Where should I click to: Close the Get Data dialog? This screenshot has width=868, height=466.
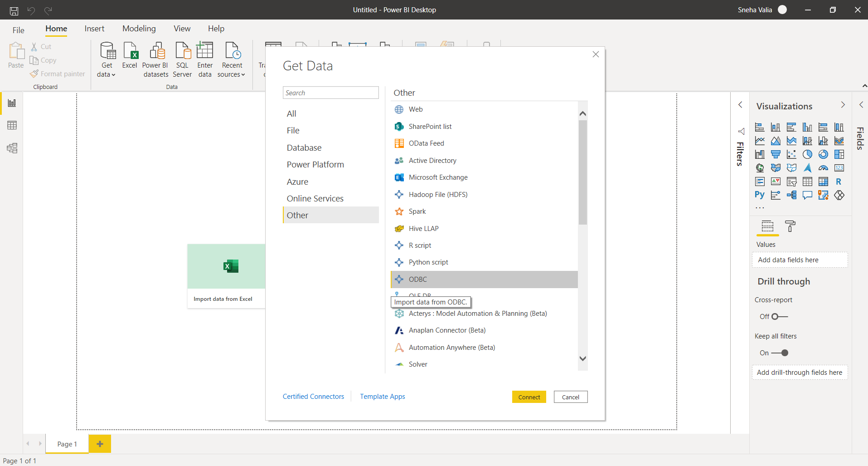coord(596,54)
